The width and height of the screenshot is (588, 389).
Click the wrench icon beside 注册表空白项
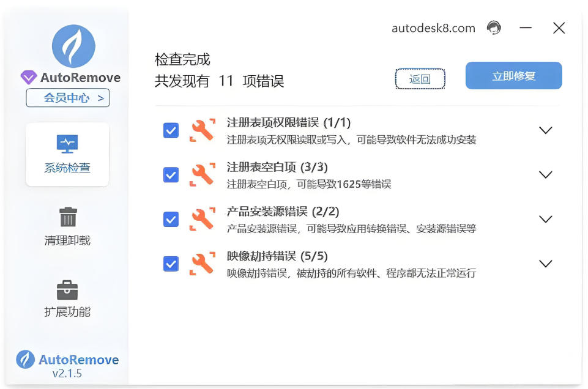pyautogui.click(x=202, y=175)
